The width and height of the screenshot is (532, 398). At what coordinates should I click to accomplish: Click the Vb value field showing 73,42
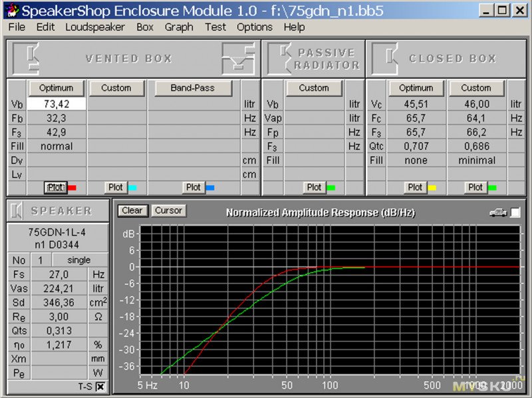[x=57, y=104]
